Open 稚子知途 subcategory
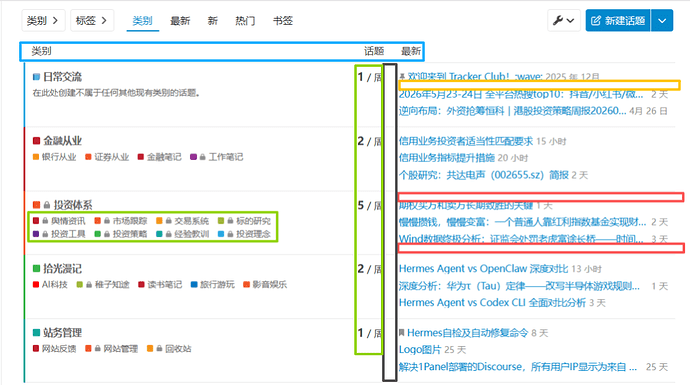The width and height of the screenshot is (690, 385). [x=103, y=285]
